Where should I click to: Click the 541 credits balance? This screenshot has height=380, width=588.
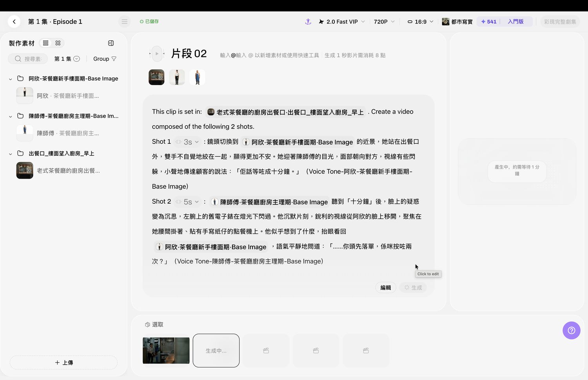(489, 22)
